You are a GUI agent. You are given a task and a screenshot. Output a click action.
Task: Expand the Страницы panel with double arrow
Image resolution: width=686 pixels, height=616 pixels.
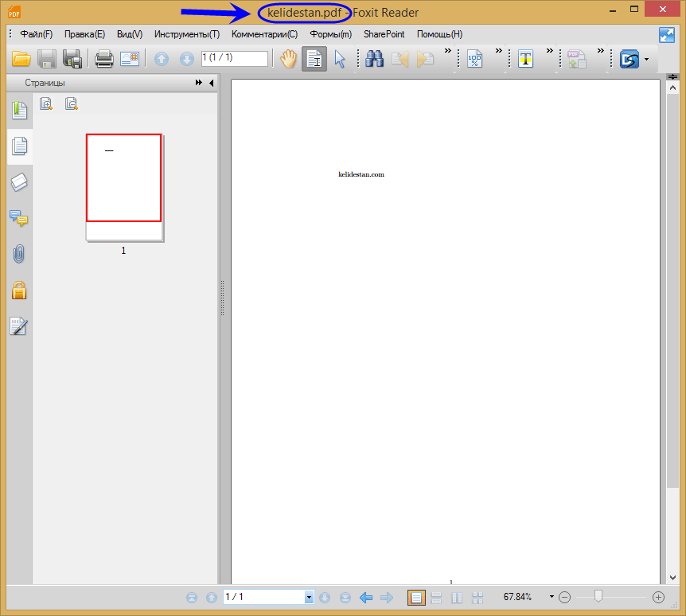(x=199, y=83)
